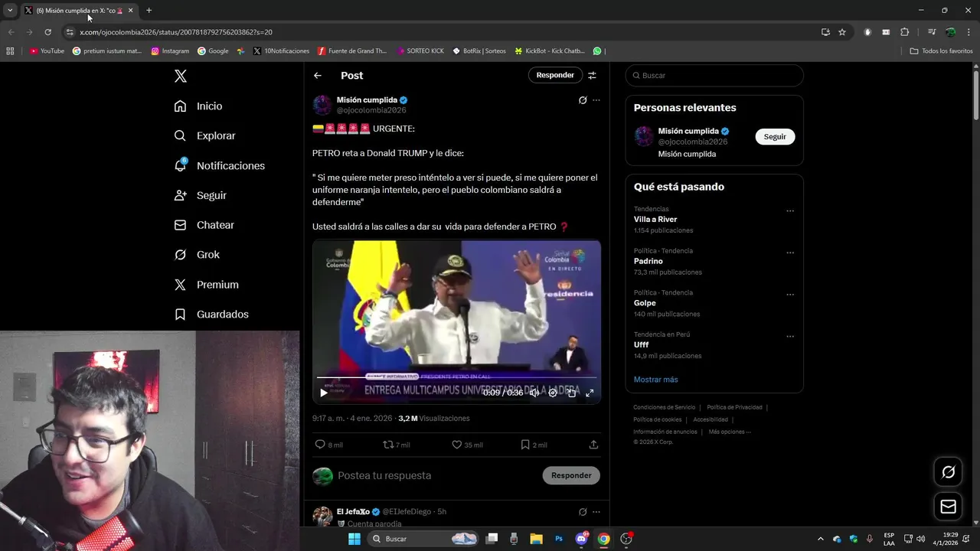Open Explorar in the X sidebar
Viewport: 980px width, 551px height.
pos(204,135)
